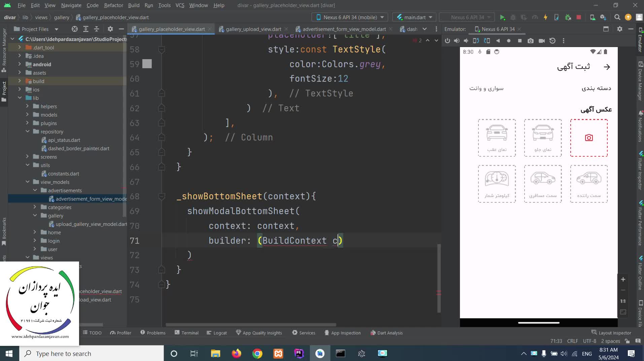Click the grey color swatch on line 59
This screenshot has height=361, width=644.
tap(147, 64)
